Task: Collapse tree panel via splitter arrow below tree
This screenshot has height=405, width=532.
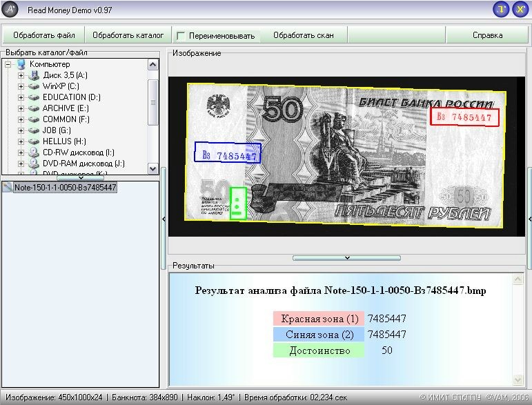Action: 81,178
